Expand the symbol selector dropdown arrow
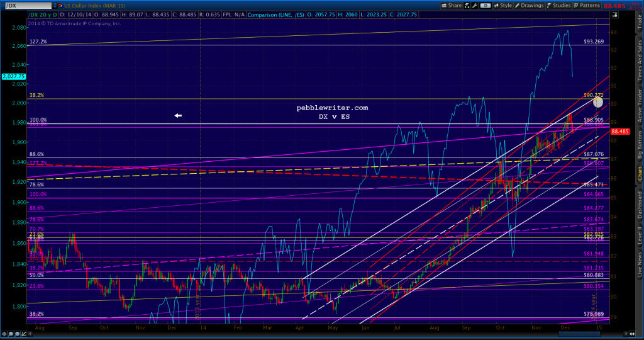Viewport: 644px width, 340px height. coord(55,6)
